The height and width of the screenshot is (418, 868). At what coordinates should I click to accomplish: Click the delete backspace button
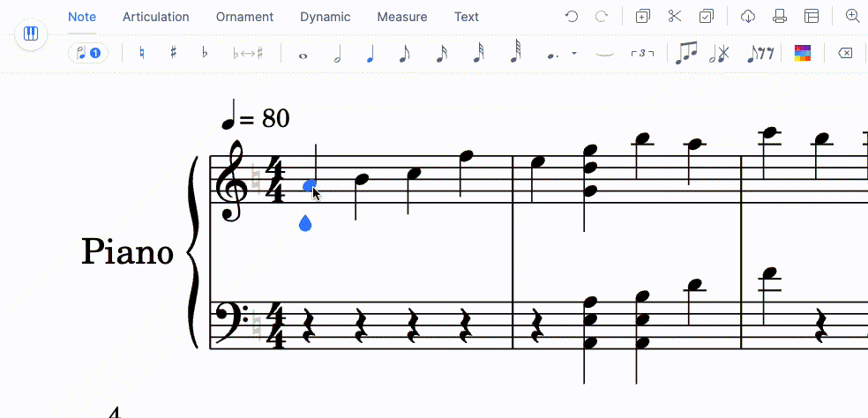coord(844,53)
